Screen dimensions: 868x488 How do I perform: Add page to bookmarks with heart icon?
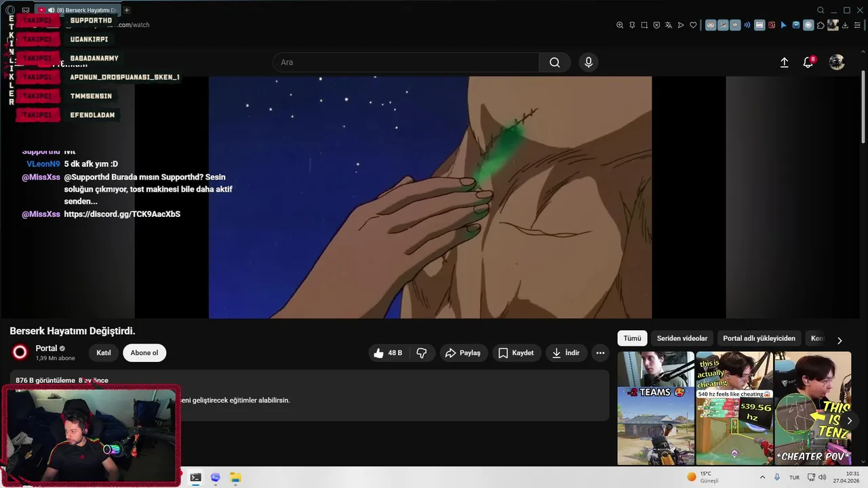pyautogui.click(x=693, y=25)
